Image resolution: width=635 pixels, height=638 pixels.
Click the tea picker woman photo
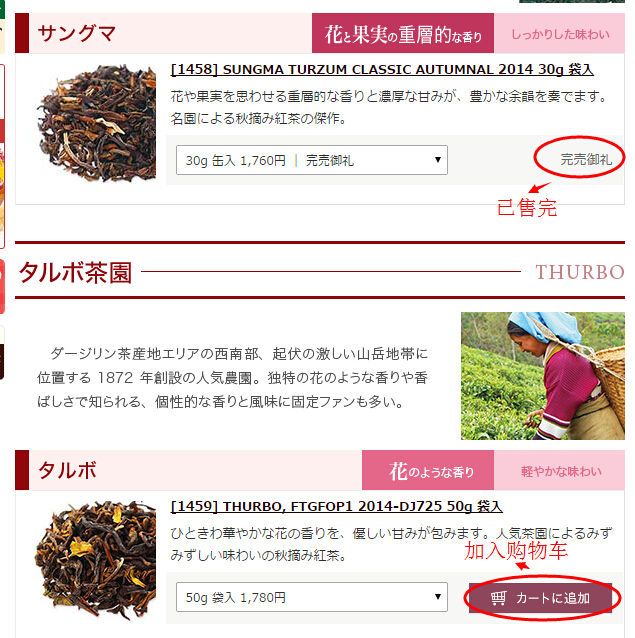[543, 376]
